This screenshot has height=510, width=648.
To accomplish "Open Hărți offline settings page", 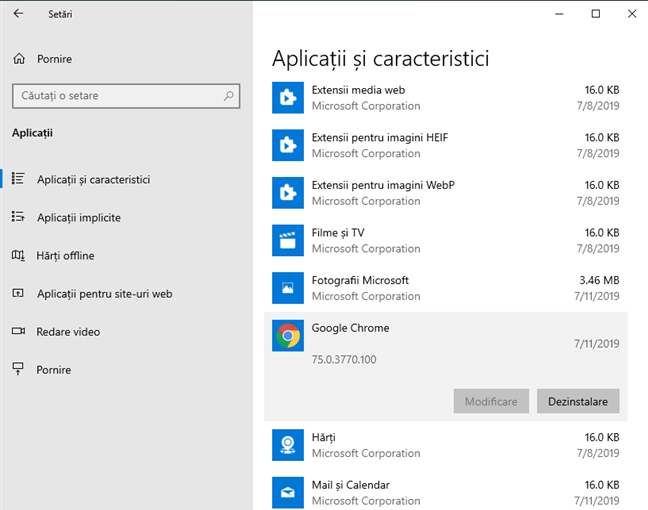I will coord(65,255).
